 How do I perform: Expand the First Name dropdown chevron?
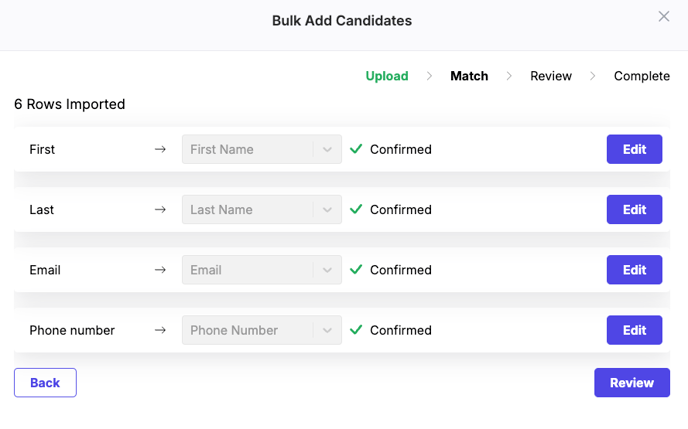(x=327, y=150)
